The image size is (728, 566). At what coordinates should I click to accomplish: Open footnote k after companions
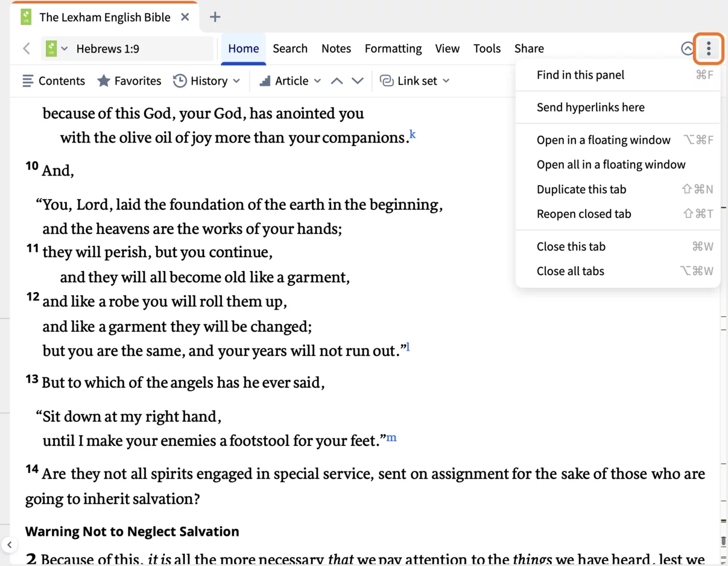[413, 134]
